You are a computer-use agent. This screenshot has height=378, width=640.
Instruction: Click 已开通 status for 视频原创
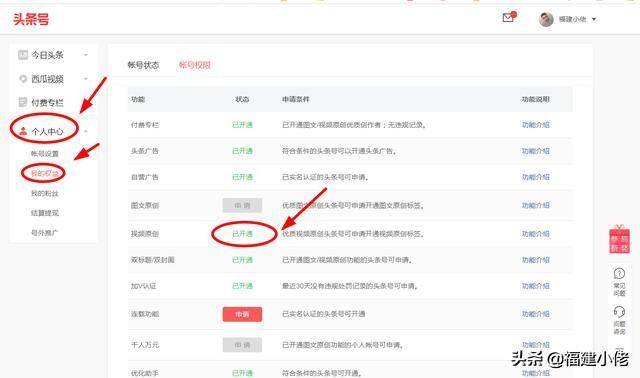(x=242, y=234)
